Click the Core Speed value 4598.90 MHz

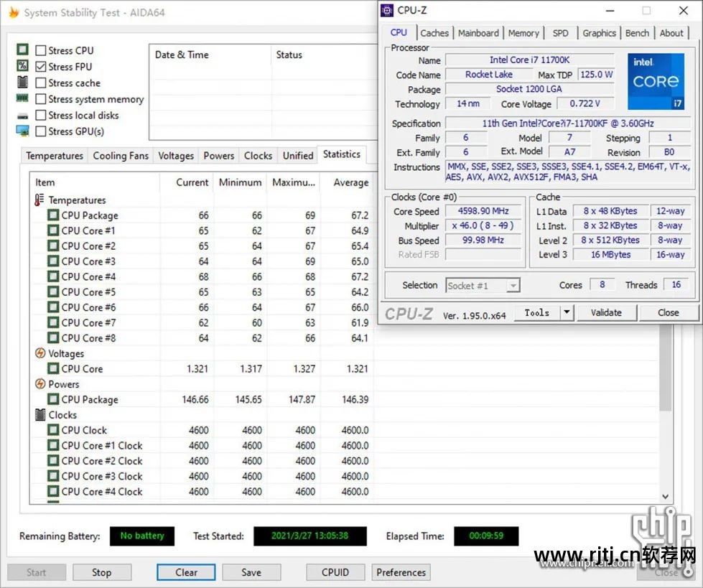point(483,211)
